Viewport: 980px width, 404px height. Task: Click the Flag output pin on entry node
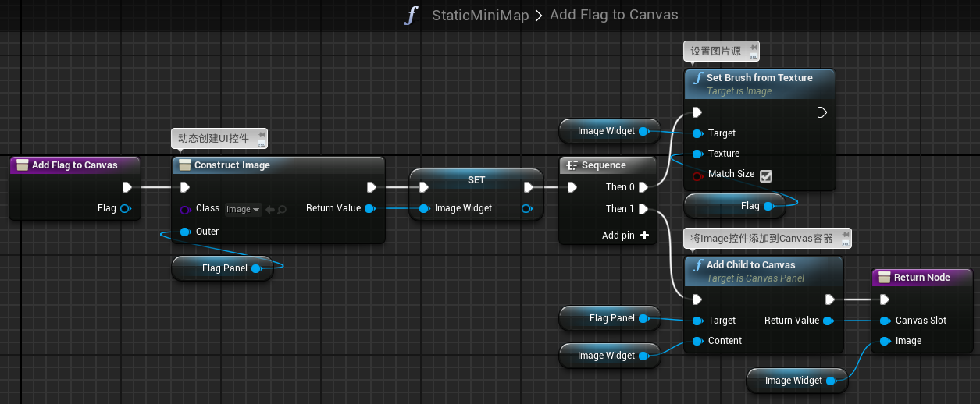click(126, 208)
